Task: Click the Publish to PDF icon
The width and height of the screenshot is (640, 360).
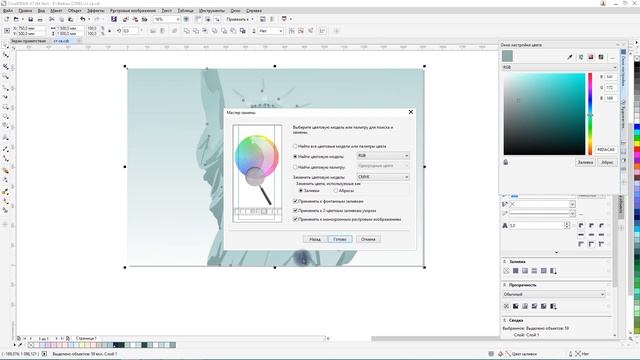Action: pos(144,19)
